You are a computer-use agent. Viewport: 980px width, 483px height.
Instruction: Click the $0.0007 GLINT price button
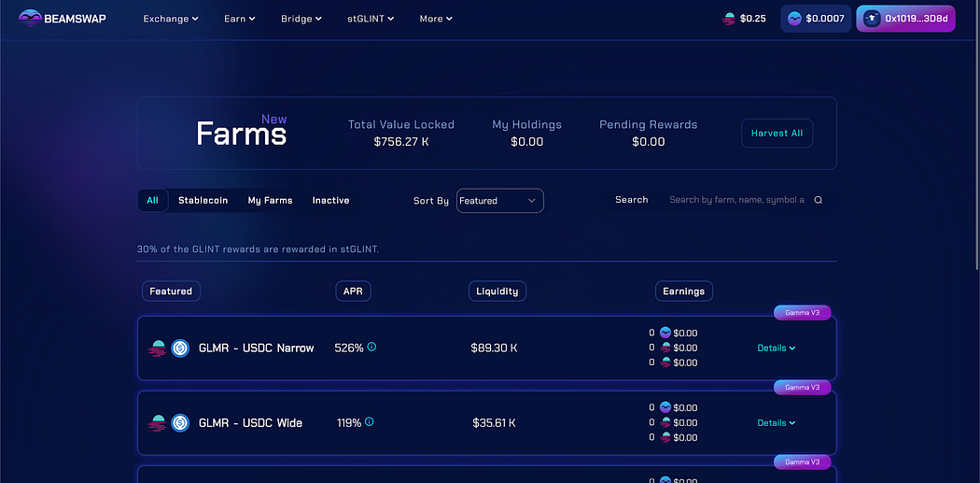[816, 19]
